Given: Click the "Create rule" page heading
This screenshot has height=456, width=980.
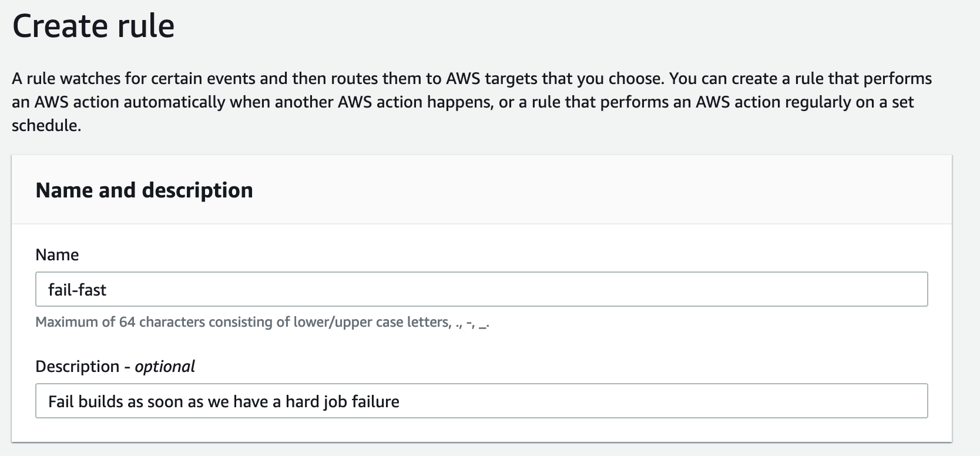Looking at the screenshot, I should [x=93, y=26].
